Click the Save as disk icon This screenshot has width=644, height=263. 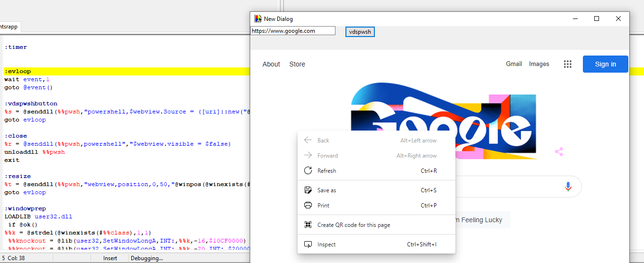pos(308,190)
